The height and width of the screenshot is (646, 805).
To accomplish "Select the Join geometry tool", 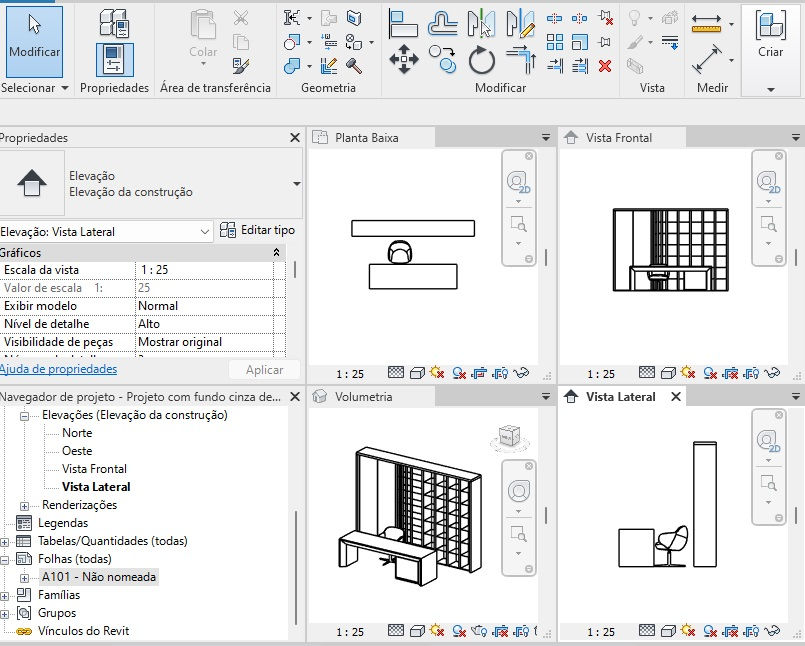I will tap(292, 66).
